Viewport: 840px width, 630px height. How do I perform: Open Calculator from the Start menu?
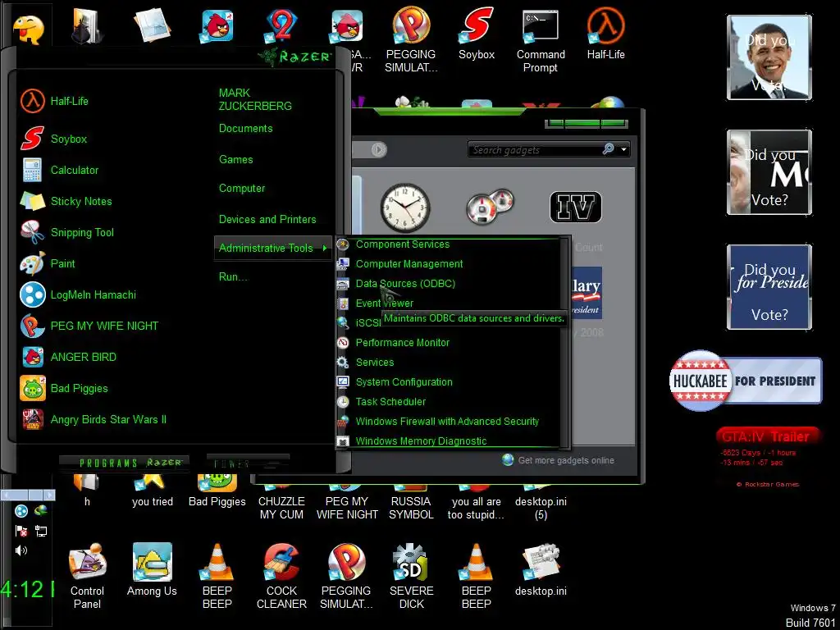[59, 170]
